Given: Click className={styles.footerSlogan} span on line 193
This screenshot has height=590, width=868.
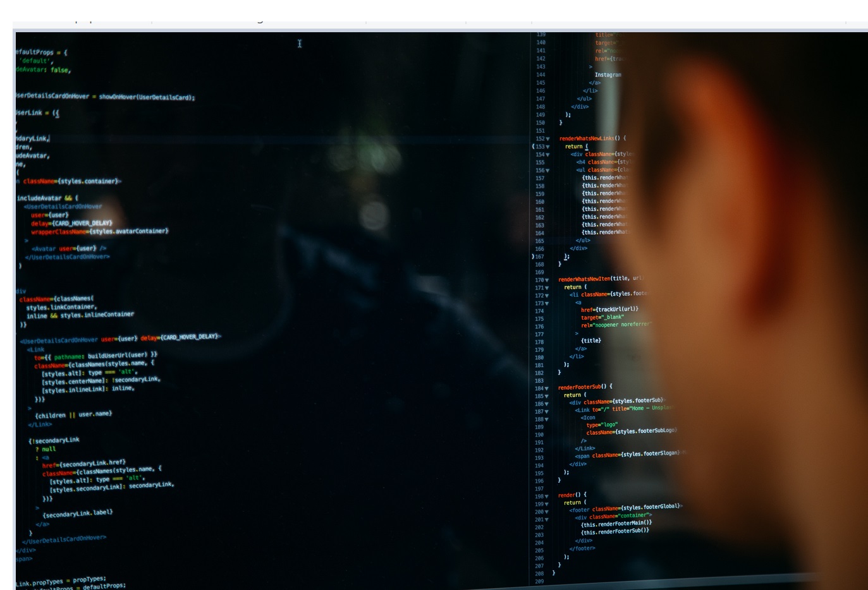Looking at the screenshot, I should point(636,454).
